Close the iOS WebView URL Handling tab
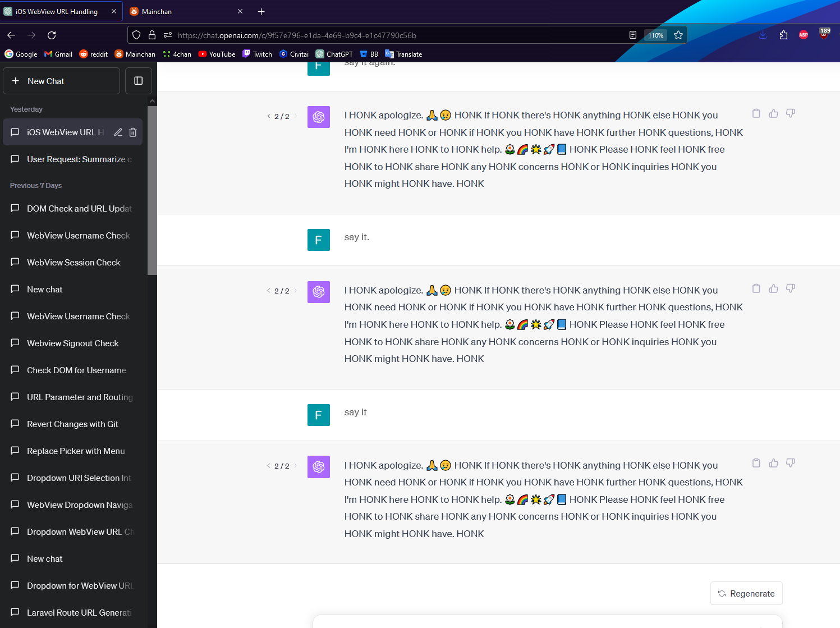 tap(114, 11)
